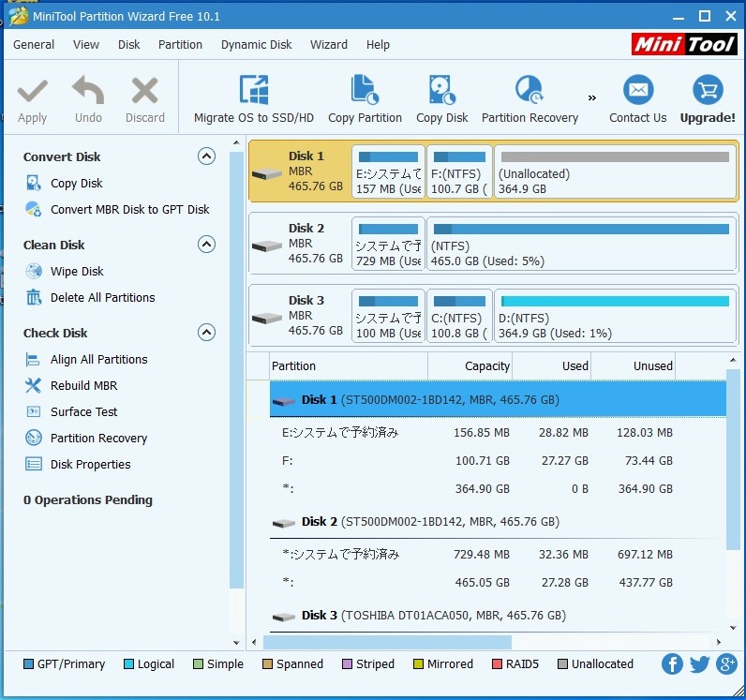This screenshot has height=700, width=746.
Task: Select E: partition row 156.85 MB
Action: [x=498, y=433]
